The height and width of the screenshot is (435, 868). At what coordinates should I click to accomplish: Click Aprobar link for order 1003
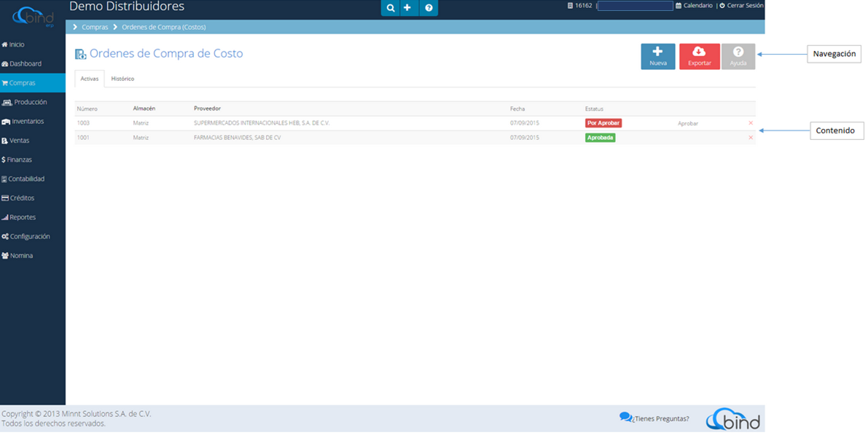pos(687,123)
